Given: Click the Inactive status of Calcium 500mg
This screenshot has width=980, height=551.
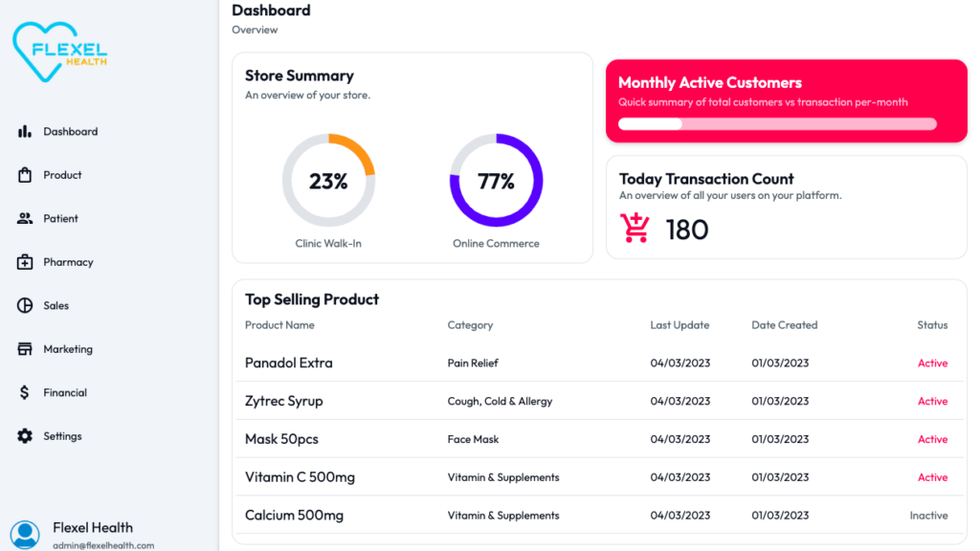Looking at the screenshot, I should (x=928, y=516).
